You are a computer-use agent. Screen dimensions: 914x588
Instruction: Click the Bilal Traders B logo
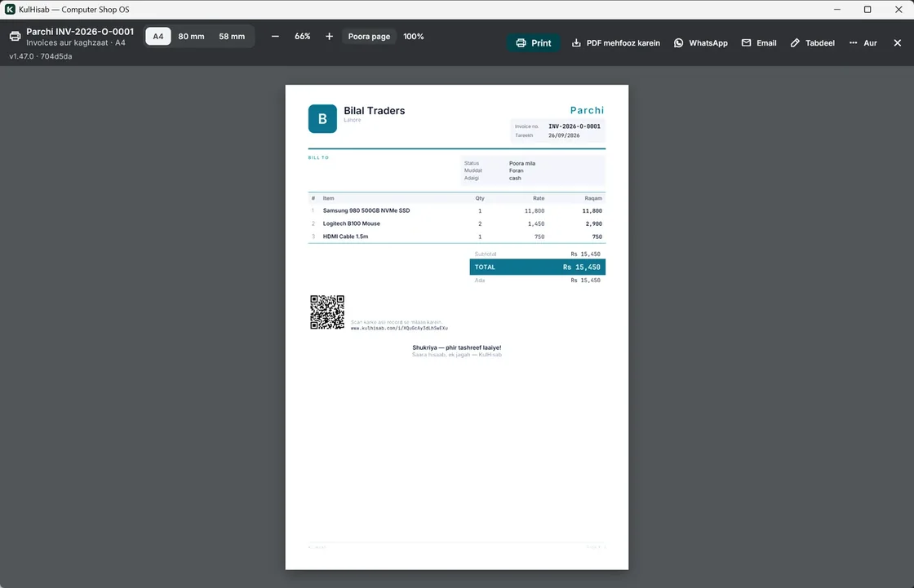pos(322,118)
